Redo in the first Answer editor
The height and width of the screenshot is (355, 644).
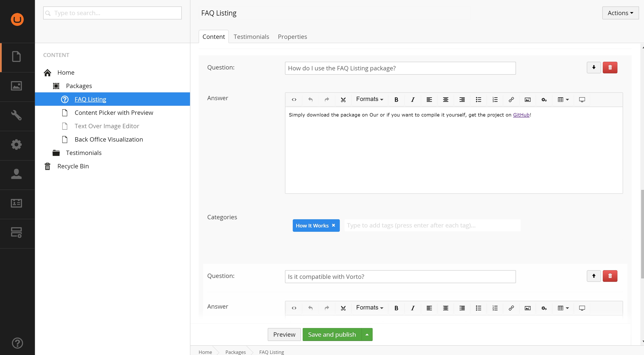pyautogui.click(x=327, y=100)
